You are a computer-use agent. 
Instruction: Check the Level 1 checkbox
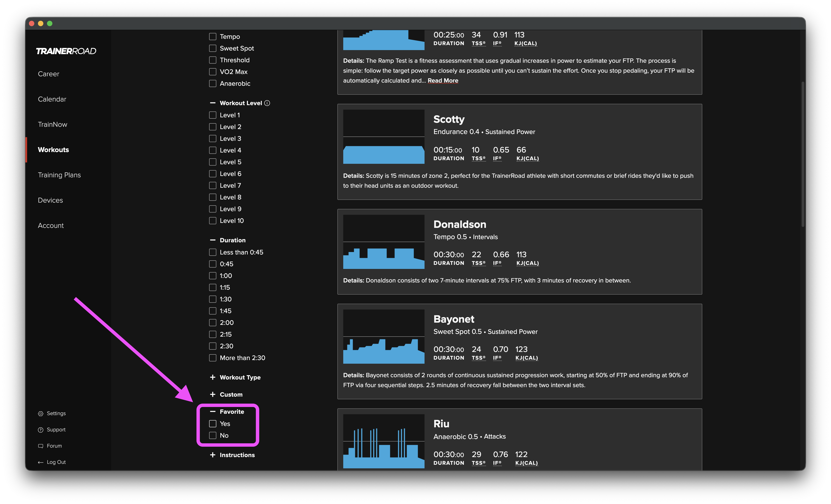point(212,115)
